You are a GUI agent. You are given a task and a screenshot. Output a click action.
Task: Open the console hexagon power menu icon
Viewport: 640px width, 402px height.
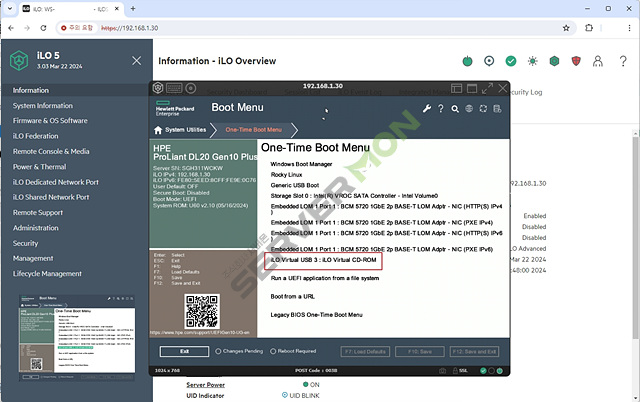tap(158, 88)
